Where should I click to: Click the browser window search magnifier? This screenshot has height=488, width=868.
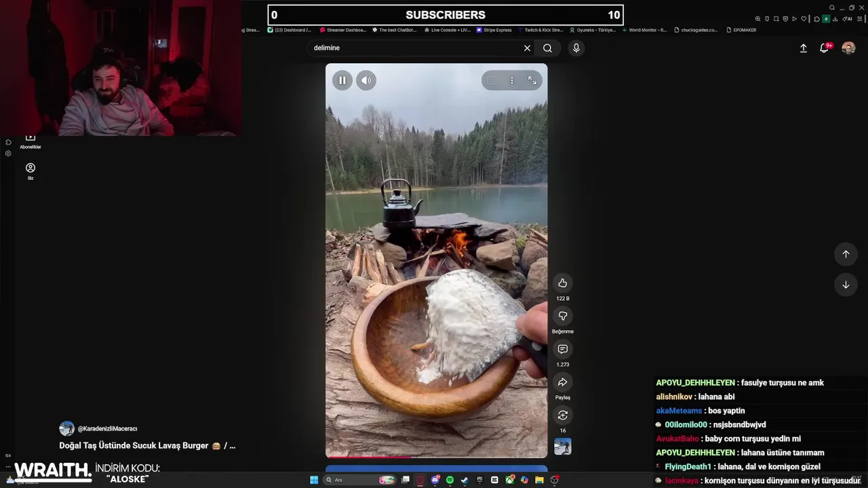832,7
